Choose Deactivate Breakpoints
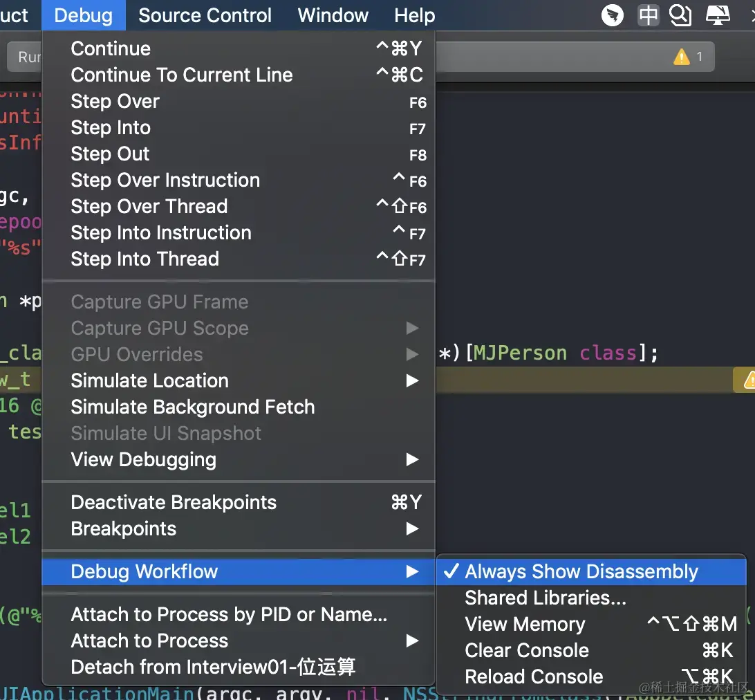Screen dimensions: 755x700 [239, 502]
